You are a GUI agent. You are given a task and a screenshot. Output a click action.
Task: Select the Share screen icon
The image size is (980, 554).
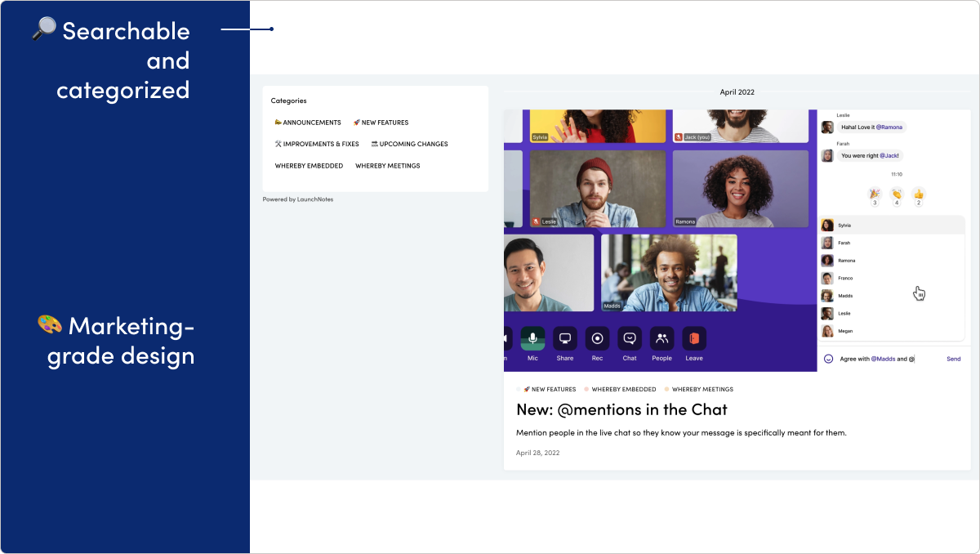pos(564,338)
